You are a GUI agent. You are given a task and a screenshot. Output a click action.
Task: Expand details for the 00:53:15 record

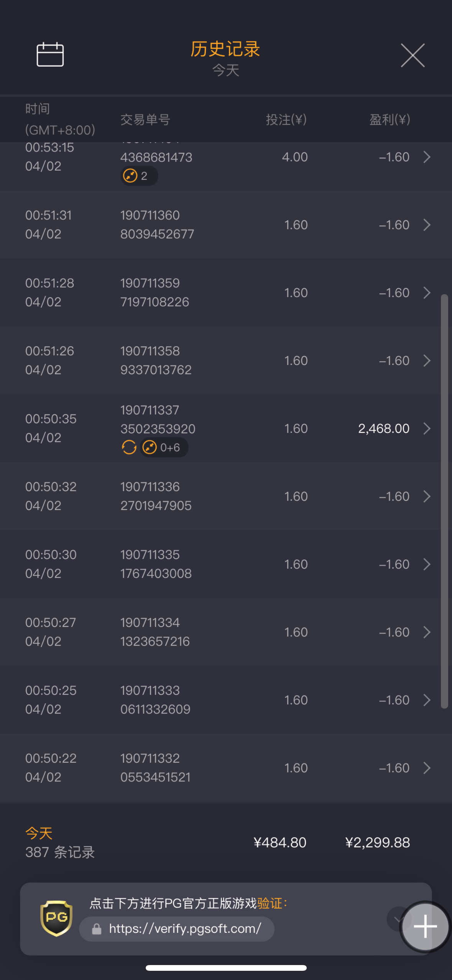[x=427, y=157]
